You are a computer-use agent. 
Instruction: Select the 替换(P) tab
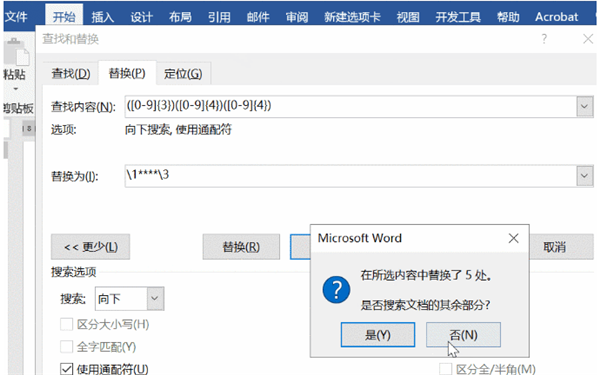[127, 73]
